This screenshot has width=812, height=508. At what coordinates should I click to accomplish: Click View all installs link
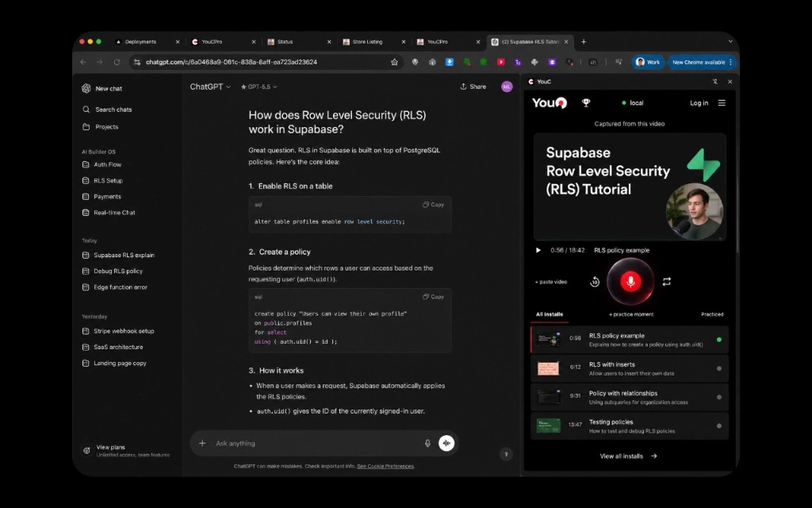628,456
